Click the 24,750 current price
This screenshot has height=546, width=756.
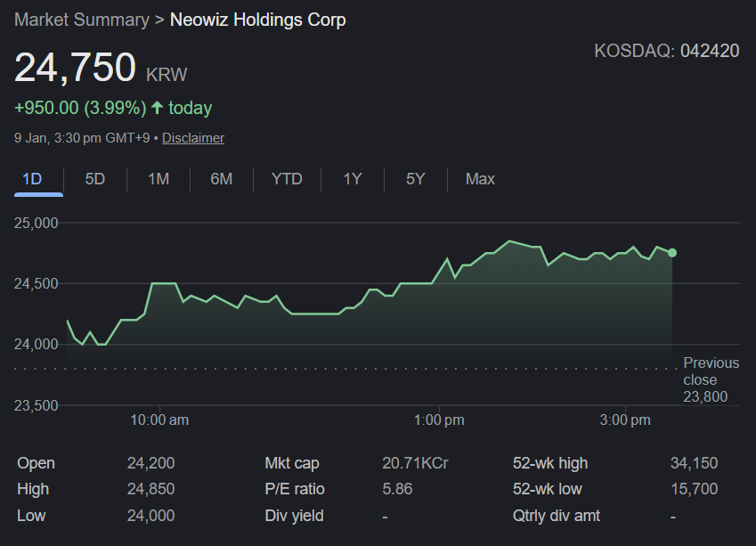tap(75, 68)
